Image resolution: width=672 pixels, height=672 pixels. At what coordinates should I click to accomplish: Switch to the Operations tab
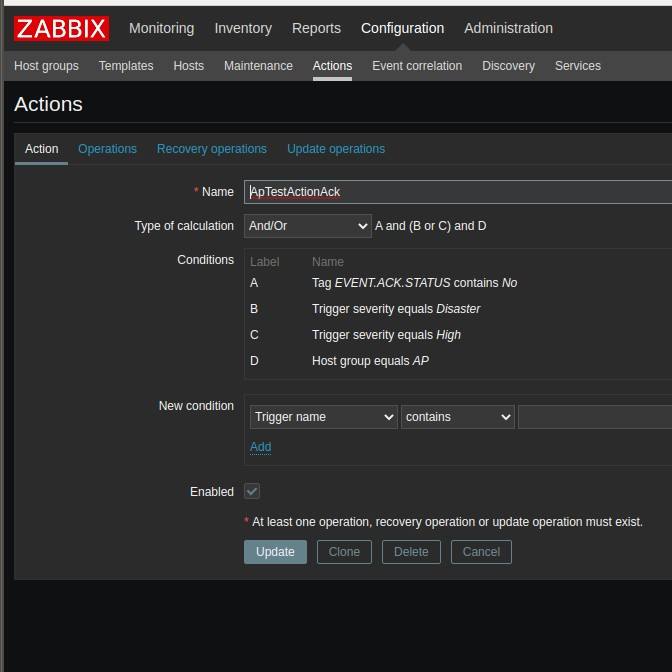pos(107,149)
